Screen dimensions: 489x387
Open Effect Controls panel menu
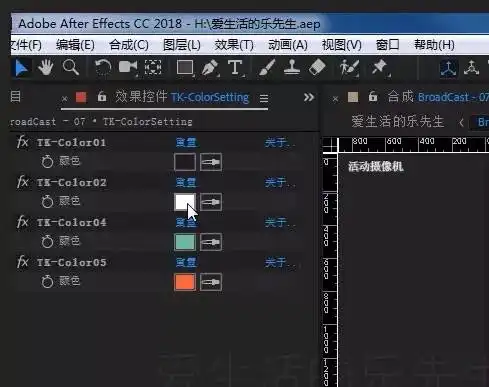[264, 98]
